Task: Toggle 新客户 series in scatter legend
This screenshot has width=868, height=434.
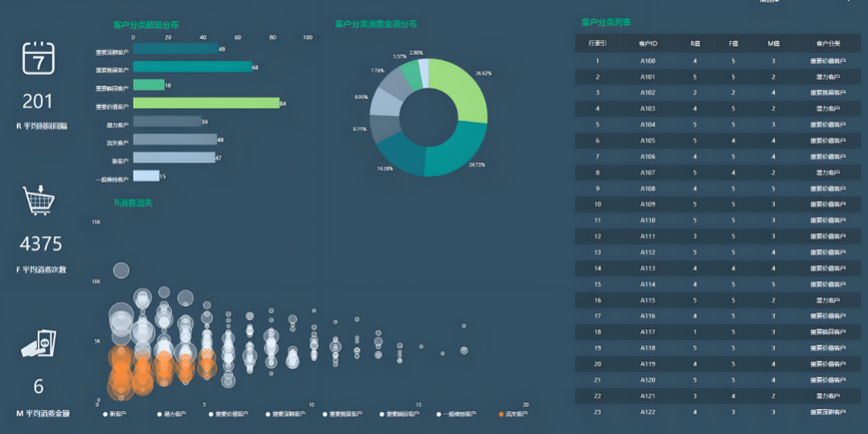Action: click(115, 414)
